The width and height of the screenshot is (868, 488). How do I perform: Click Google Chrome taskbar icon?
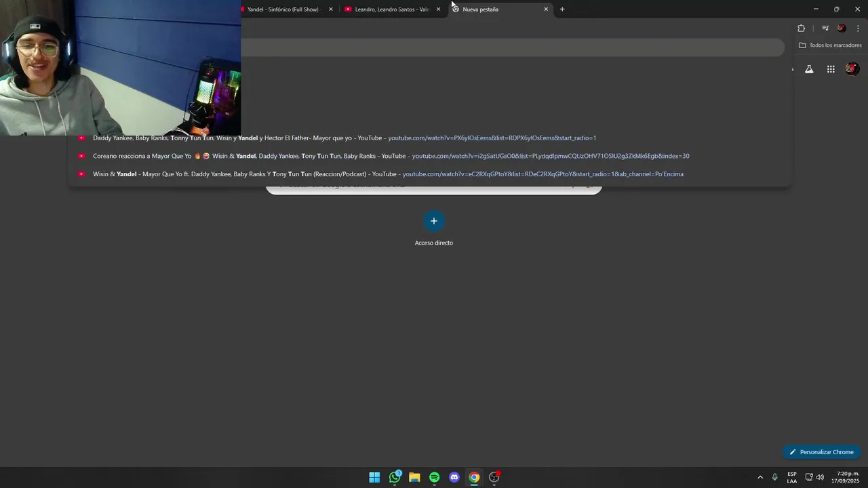(474, 477)
